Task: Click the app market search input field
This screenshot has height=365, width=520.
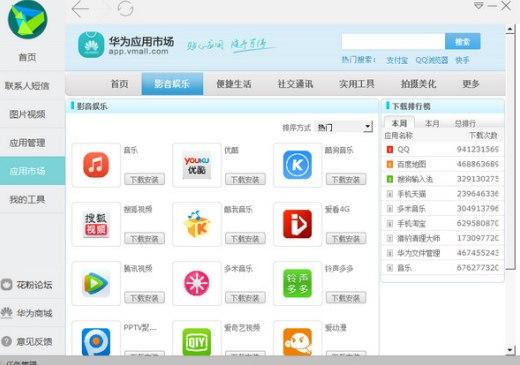Action: pos(393,41)
